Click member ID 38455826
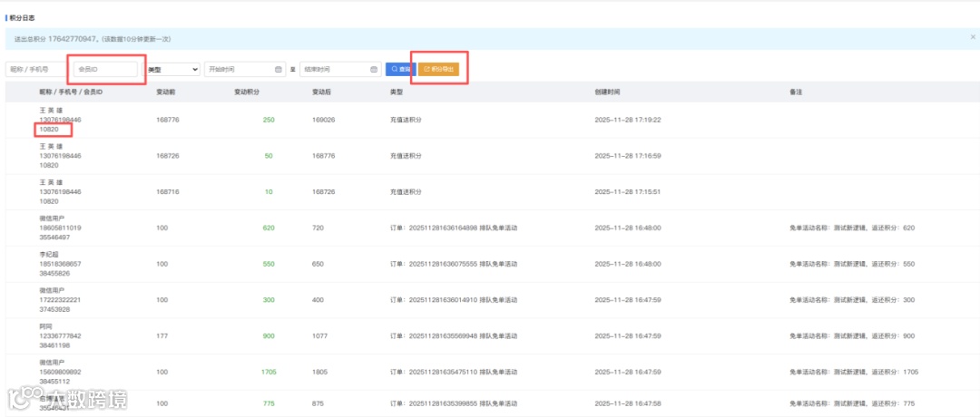The height and width of the screenshot is (417, 980). pos(54,274)
